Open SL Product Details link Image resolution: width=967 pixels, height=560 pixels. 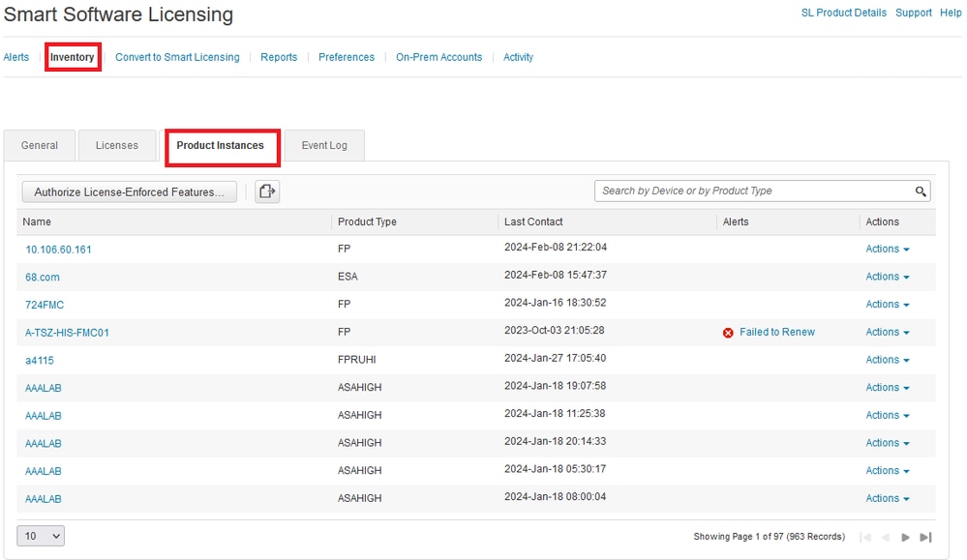pos(844,13)
